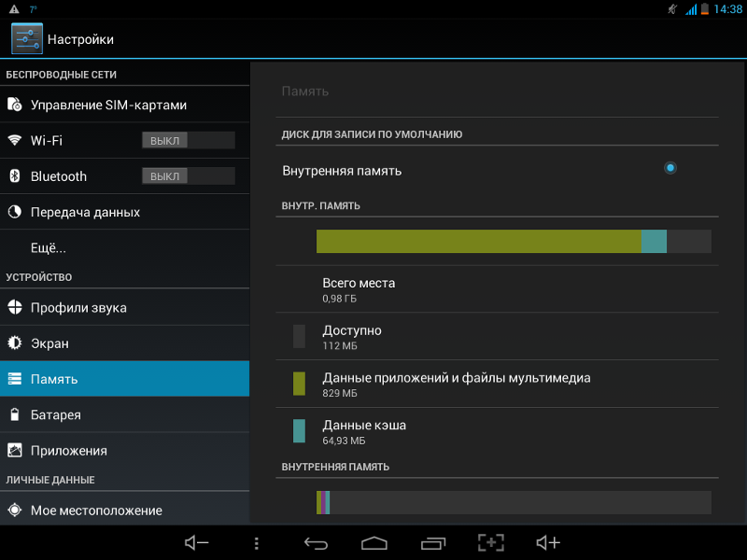Image resolution: width=747 pixels, height=560 pixels.
Task: Tap the cellular signal bars icon
Action: point(691,9)
